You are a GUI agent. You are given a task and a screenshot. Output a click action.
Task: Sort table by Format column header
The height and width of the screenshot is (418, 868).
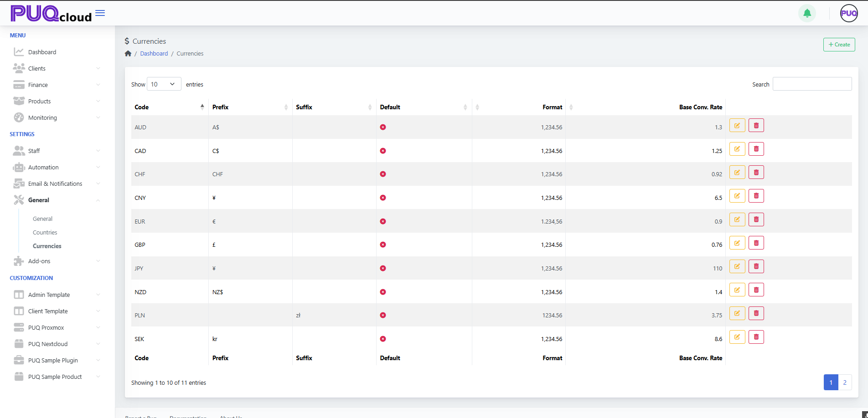[519, 107]
